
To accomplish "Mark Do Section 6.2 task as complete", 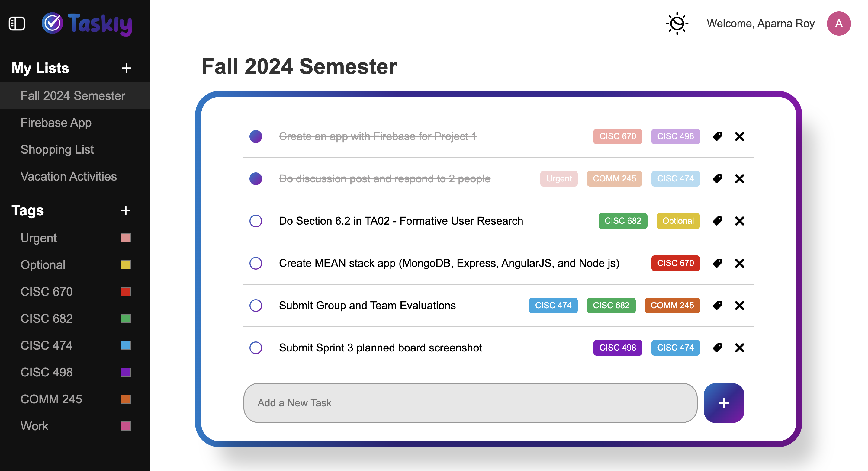I will click(256, 221).
